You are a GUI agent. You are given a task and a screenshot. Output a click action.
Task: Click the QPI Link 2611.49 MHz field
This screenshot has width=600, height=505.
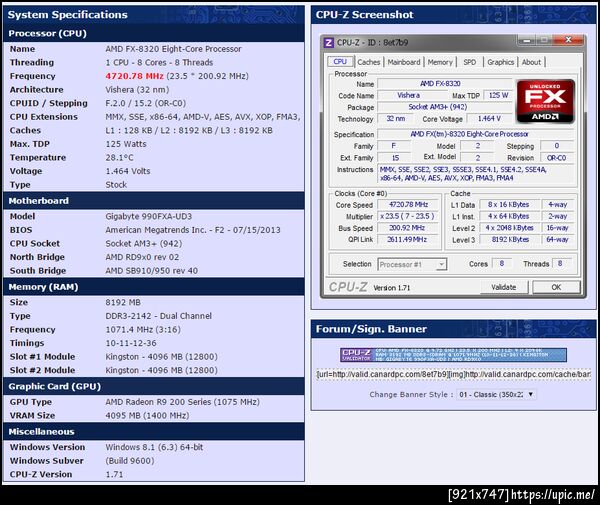408,239
